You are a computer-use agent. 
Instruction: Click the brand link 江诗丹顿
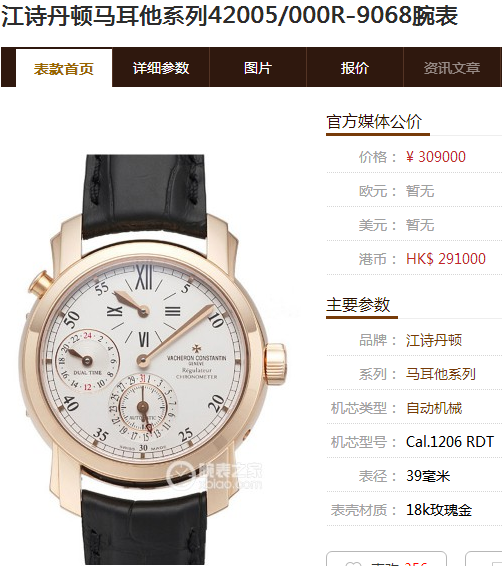434,340
